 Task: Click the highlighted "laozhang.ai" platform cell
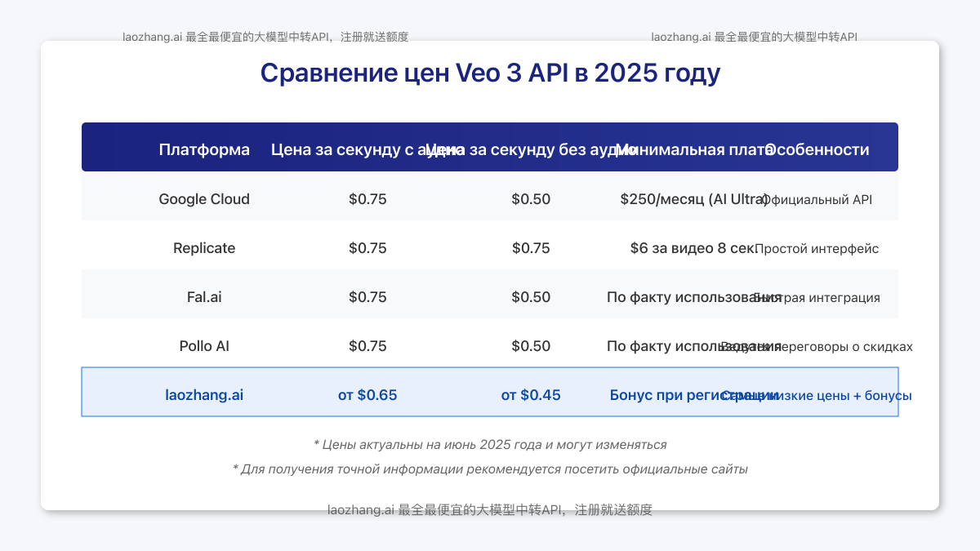click(204, 395)
